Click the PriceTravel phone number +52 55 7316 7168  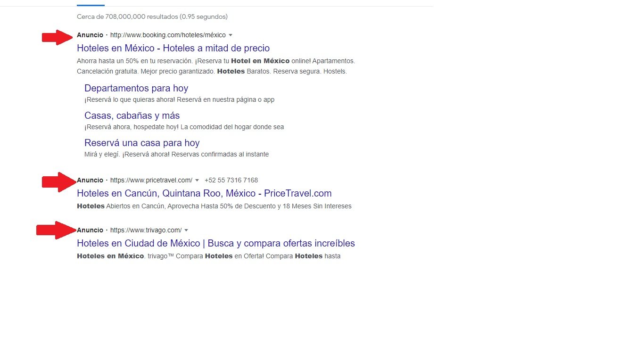coord(231,181)
